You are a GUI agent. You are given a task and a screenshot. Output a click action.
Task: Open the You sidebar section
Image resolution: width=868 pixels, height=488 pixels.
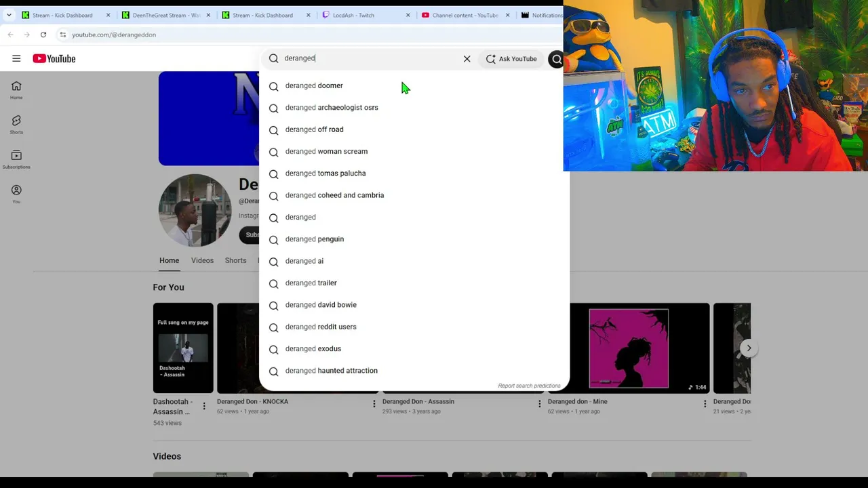click(16, 195)
